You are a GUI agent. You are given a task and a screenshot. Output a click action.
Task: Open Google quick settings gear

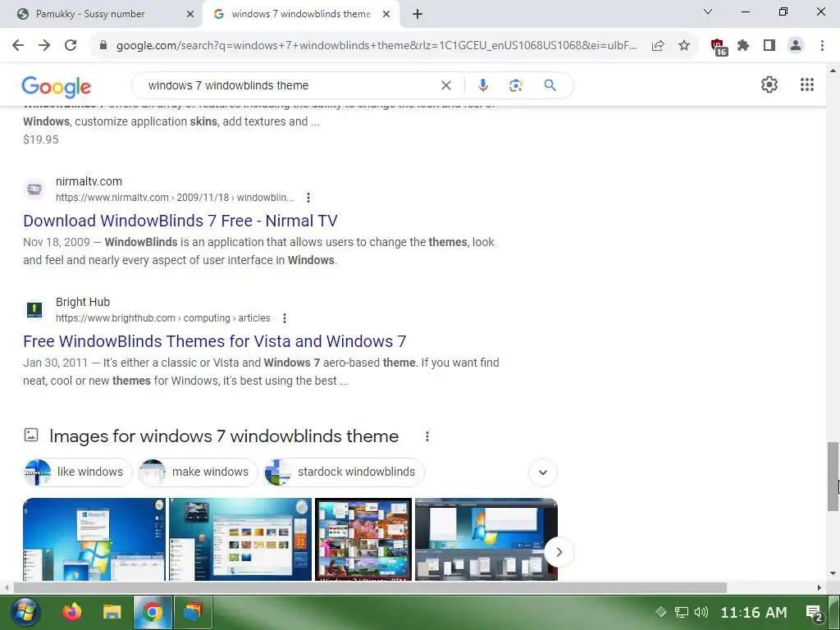[x=769, y=84]
